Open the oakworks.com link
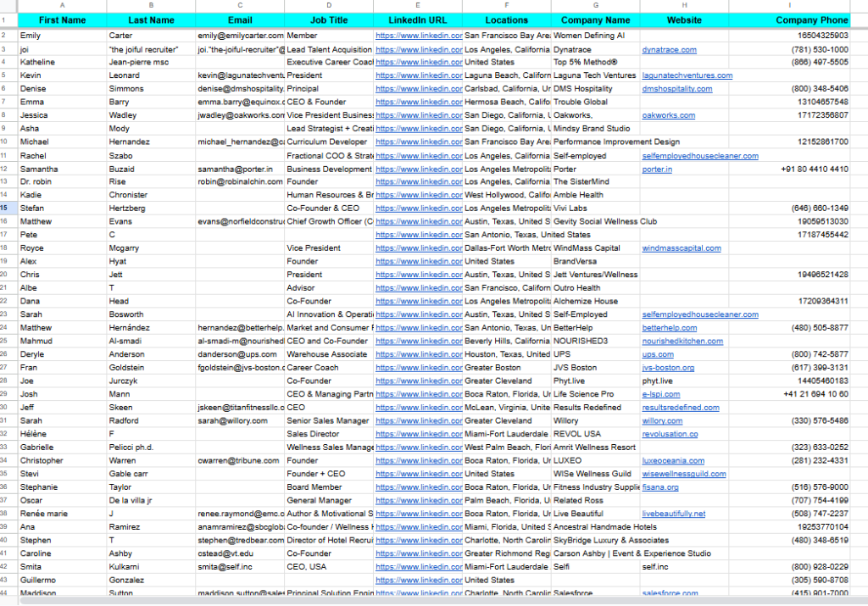Screen dimensions: 868x606 [x=668, y=115]
